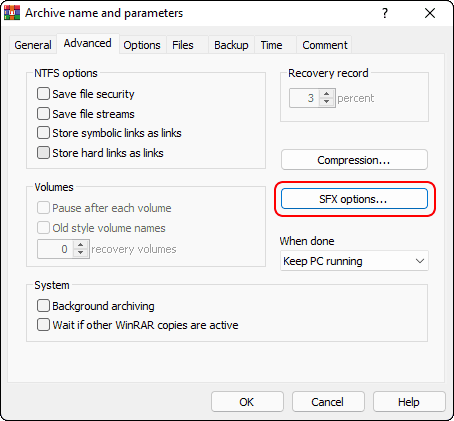Click the Compression... button

pos(354,160)
